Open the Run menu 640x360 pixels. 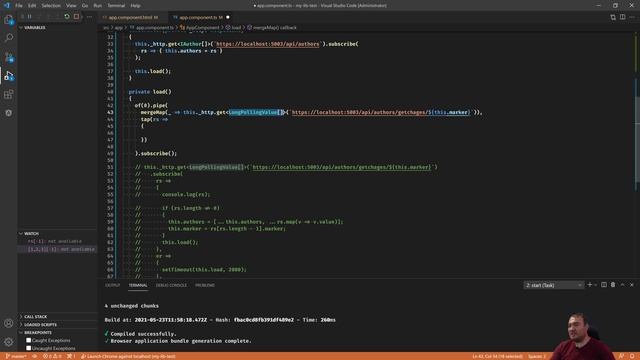pyautogui.click(x=98, y=6)
